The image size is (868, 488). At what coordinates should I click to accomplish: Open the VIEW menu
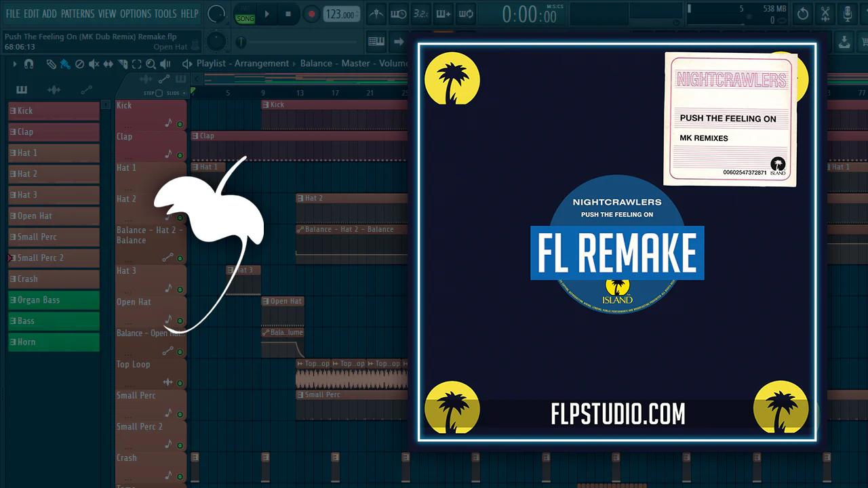pos(107,14)
